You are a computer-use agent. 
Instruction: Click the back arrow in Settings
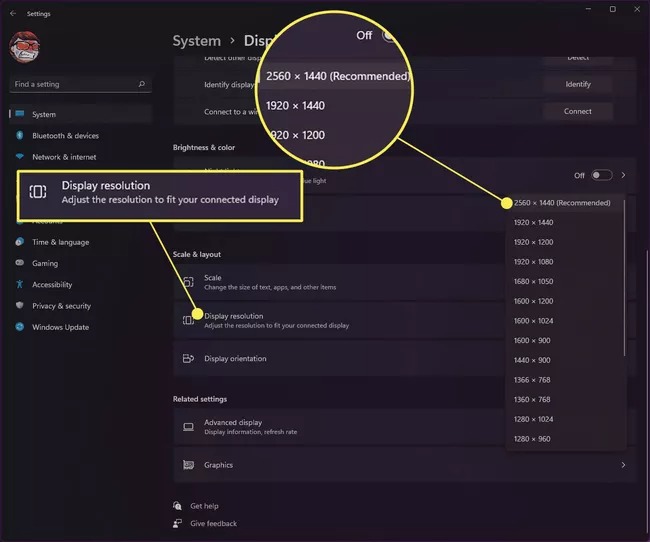click(13, 13)
